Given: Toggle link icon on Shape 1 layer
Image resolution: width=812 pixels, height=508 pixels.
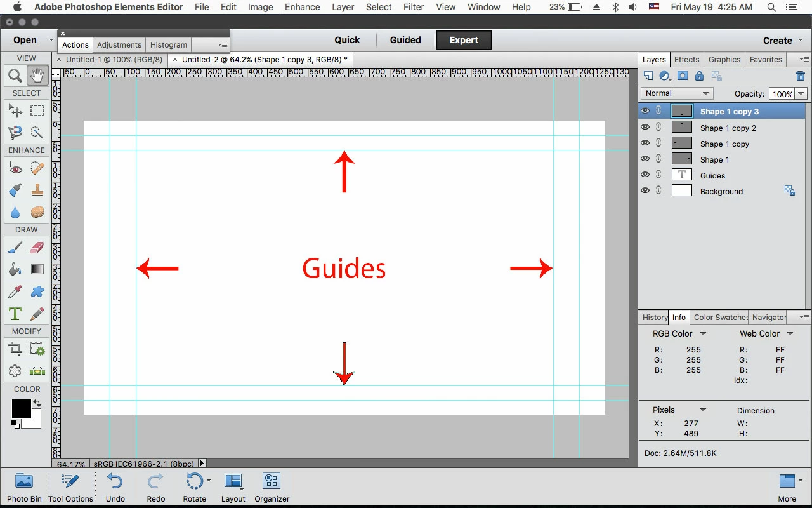Looking at the screenshot, I should (658, 159).
